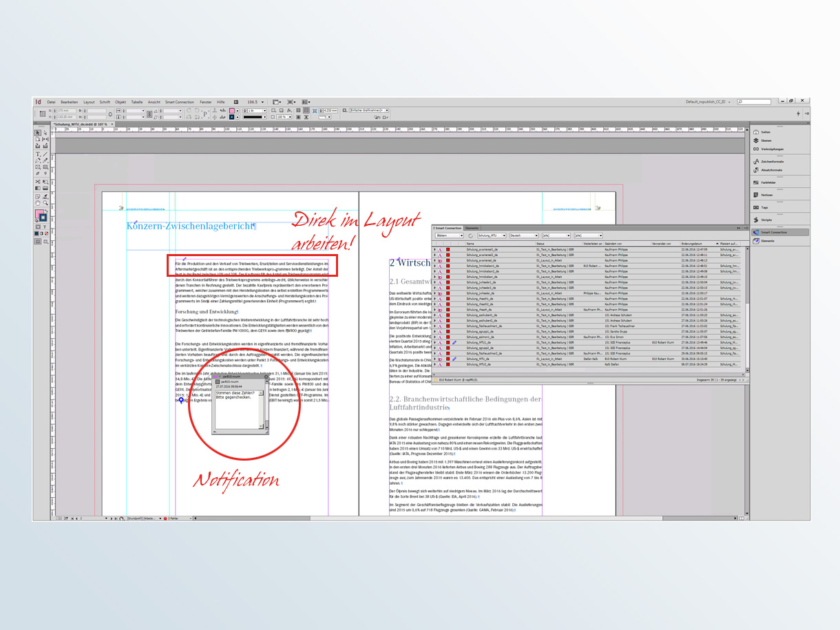
Task: Toggle formatting affects text in toolbox
Action: 44,227
